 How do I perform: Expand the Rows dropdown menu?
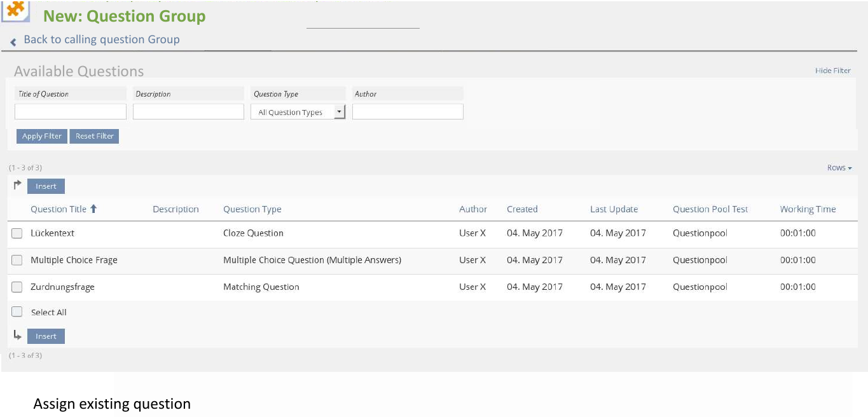tap(839, 168)
